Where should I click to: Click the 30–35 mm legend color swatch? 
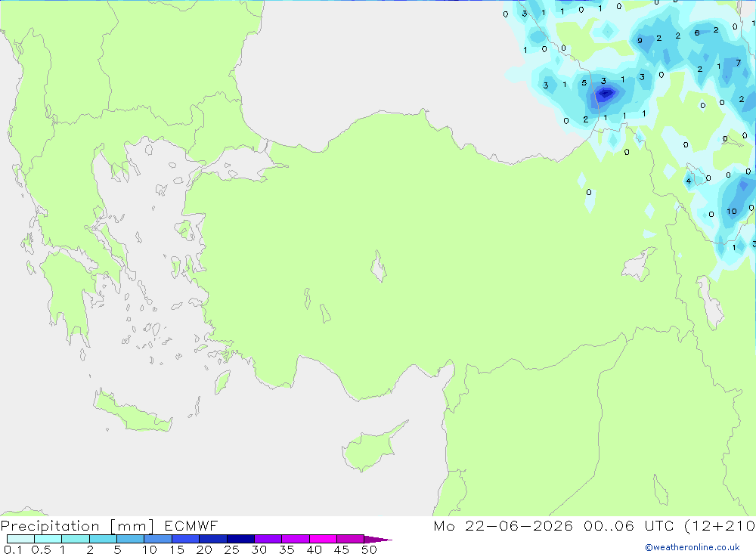[x=268, y=539]
